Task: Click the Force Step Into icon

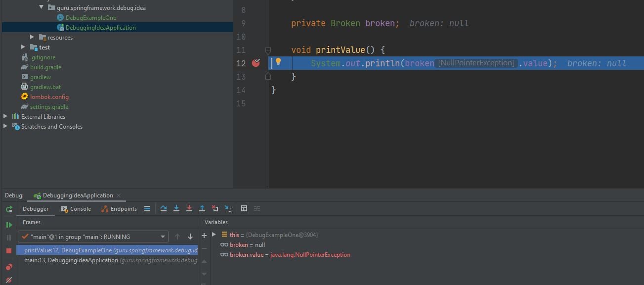Action: click(x=189, y=209)
